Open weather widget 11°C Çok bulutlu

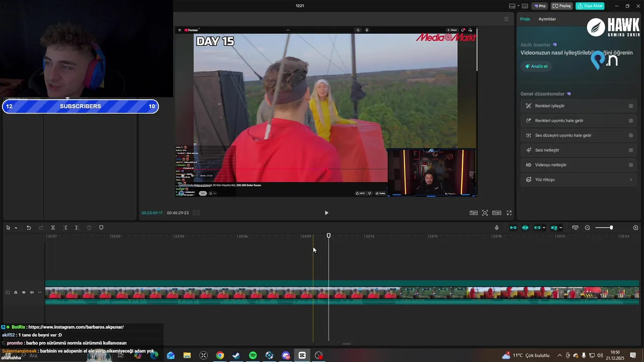pos(526,355)
